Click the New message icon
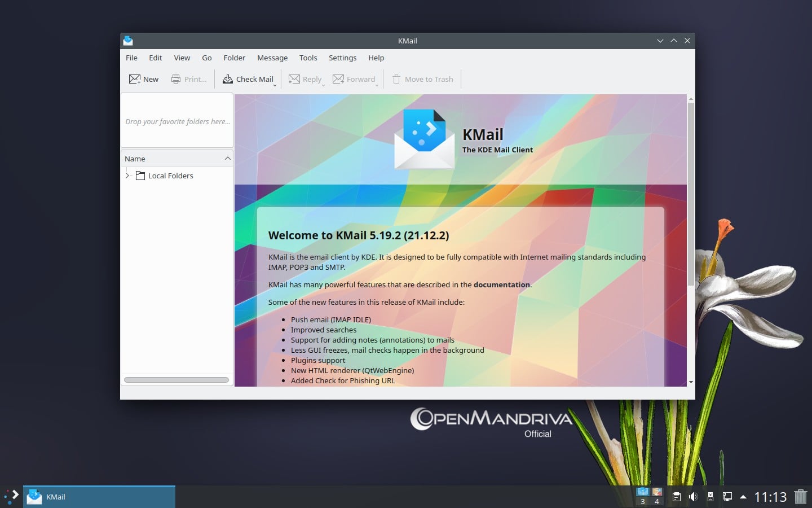Image resolution: width=812 pixels, height=508 pixels. tap(135, 79)
